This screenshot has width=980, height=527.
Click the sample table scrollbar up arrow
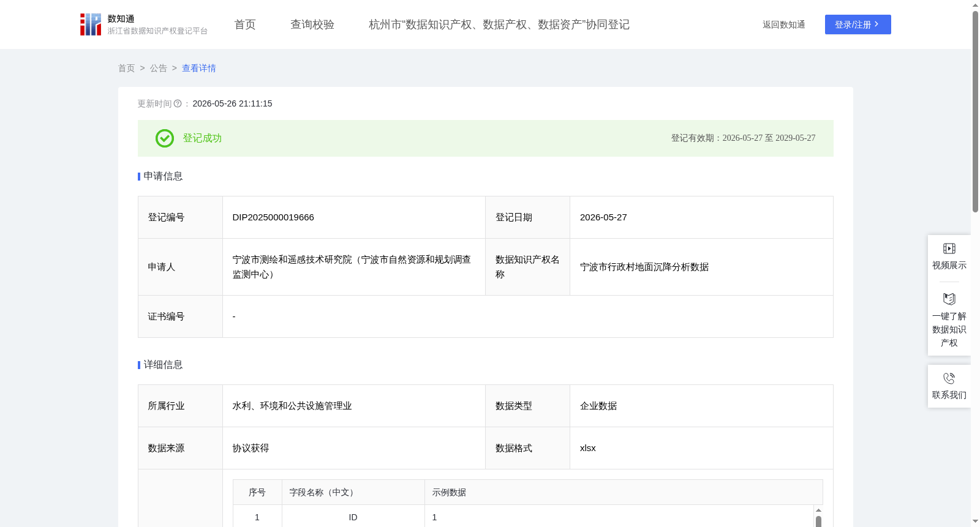click(x=818, y=510)
